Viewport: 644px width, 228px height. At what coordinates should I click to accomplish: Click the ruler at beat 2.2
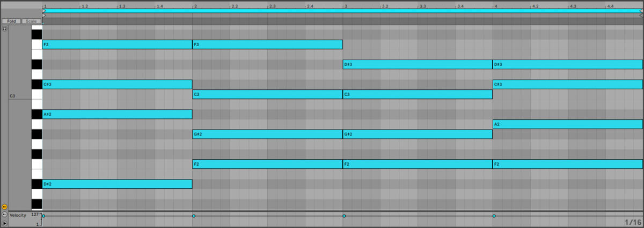tap(235, 6)
